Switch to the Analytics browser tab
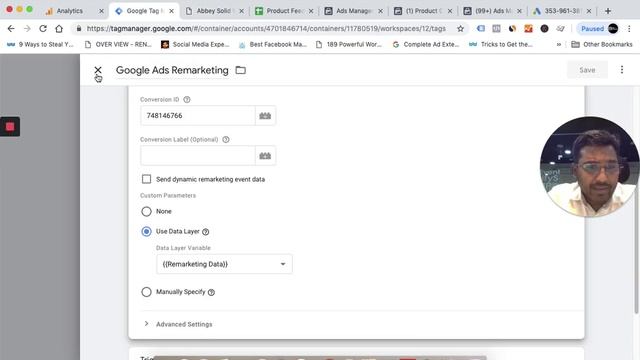This screenshot has width=640, height=360. 69,11
